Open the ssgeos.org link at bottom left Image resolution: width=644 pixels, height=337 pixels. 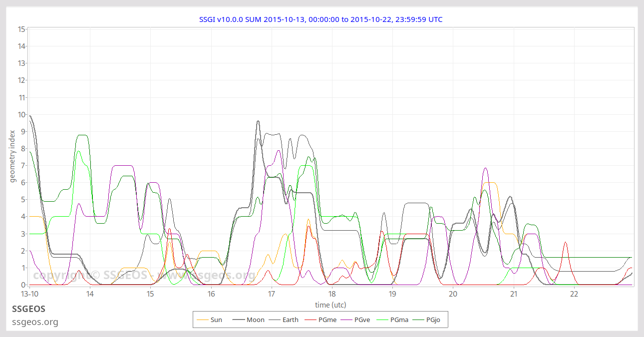pos(35,322)
